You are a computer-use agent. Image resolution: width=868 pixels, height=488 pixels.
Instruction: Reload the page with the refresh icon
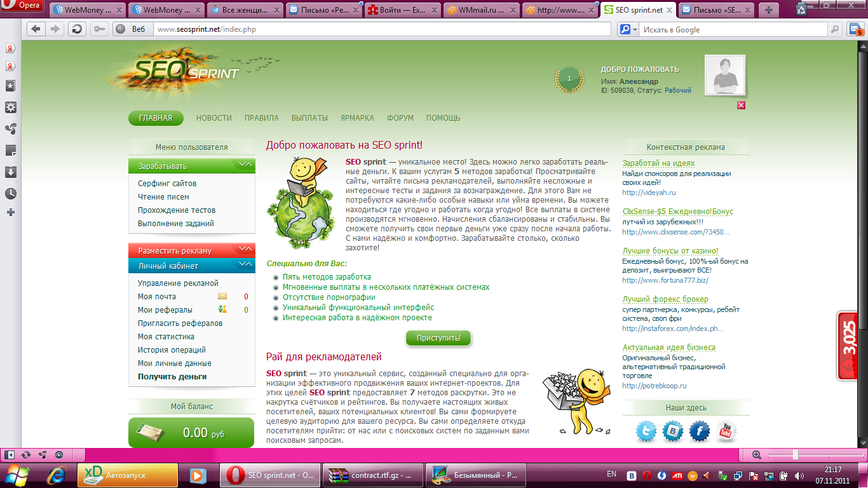point(77,29)
